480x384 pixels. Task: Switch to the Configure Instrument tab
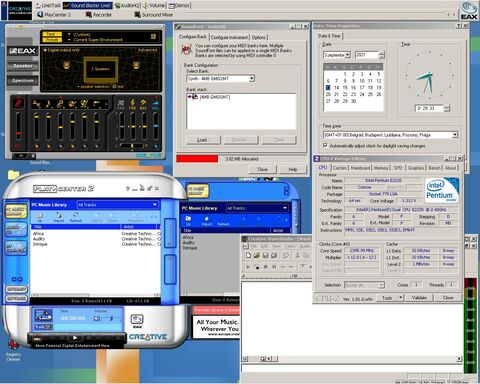click(229, 37)
